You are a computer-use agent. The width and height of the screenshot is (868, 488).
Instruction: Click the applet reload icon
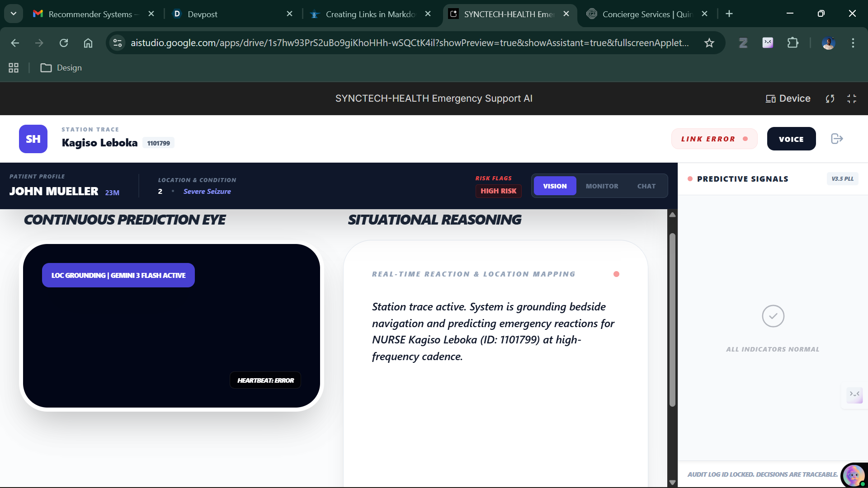830,99
